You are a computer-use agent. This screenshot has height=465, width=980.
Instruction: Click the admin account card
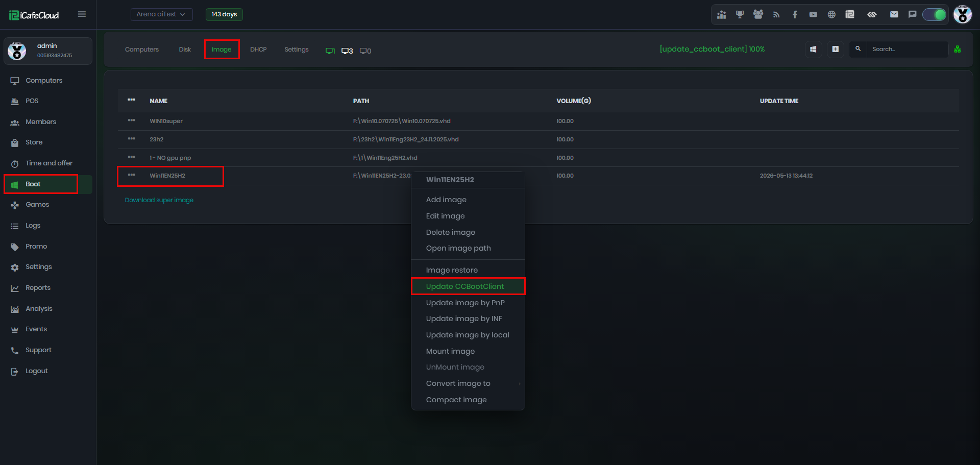point(48,51)
